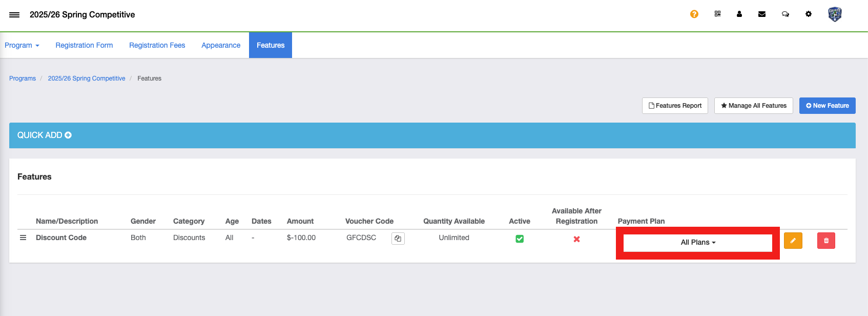868x316 pixels.
Task: Toggle Available After Registration red X
Action: click(576, 239)
